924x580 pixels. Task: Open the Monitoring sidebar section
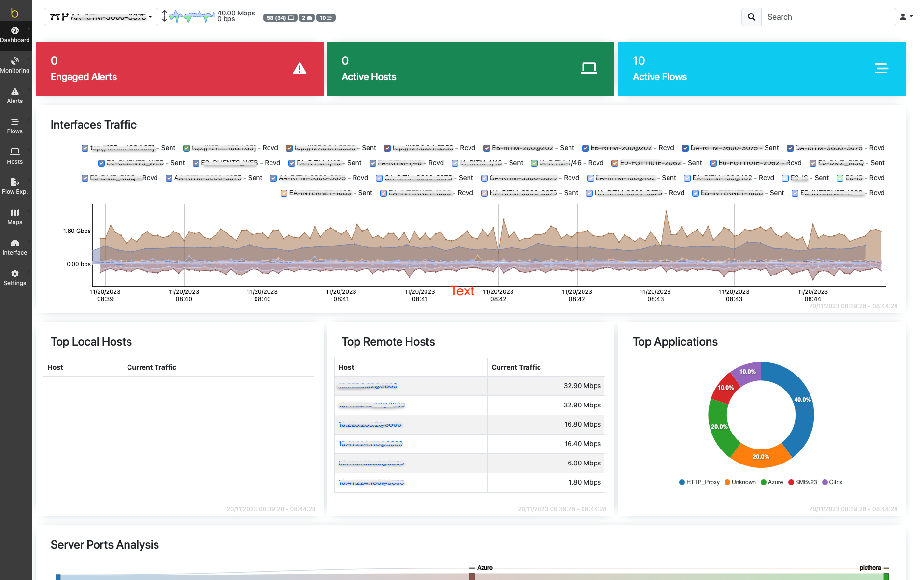click(15, 65)
